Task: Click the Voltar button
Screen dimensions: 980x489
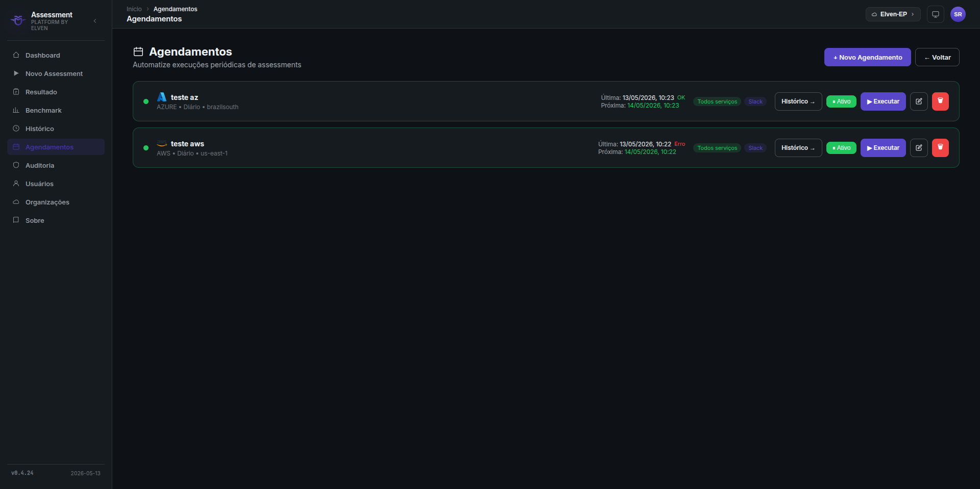Action: (937, 57)
